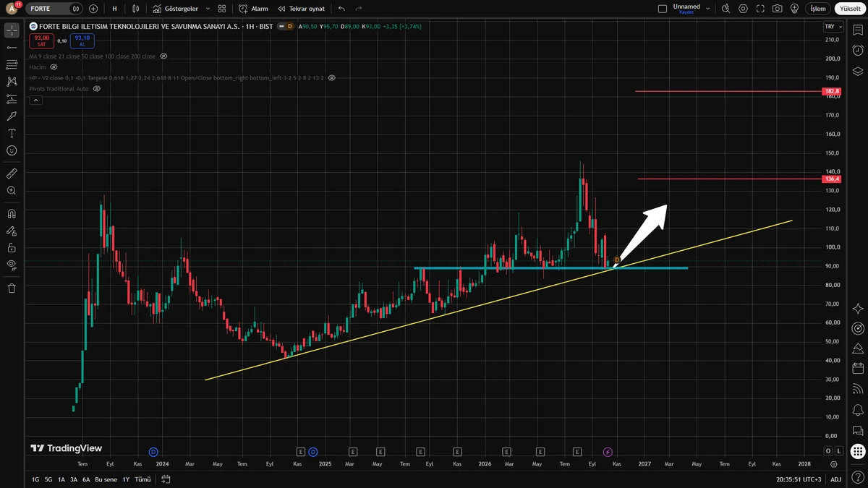Select the ruler measure tool
Viewport: 868px width, 488px height.
pos(12,174)
